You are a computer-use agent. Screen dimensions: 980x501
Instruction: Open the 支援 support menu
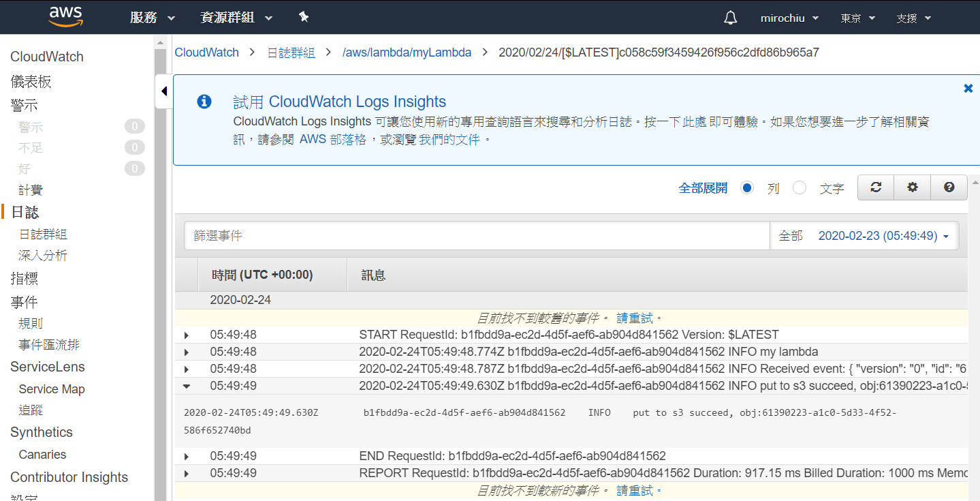pyautogui.click(x=913, y=18)
